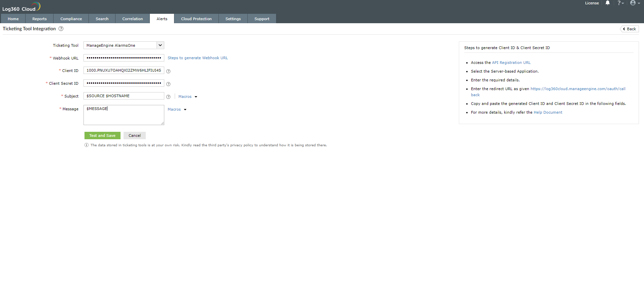This screenshot has width=644, height=305.
Task: Click the Subject input field
Action: click(124, 96)
